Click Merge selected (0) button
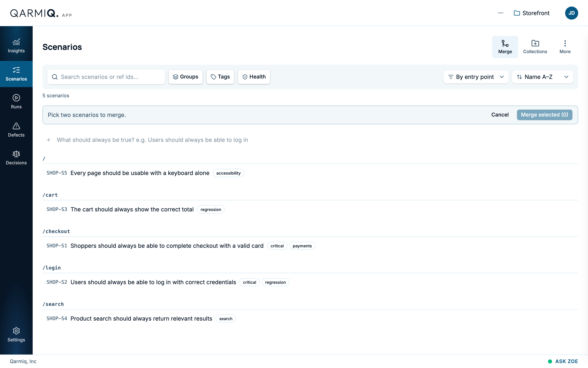This screenshot has height=368, width=588. pyautogui.click(x=544, y=115)
